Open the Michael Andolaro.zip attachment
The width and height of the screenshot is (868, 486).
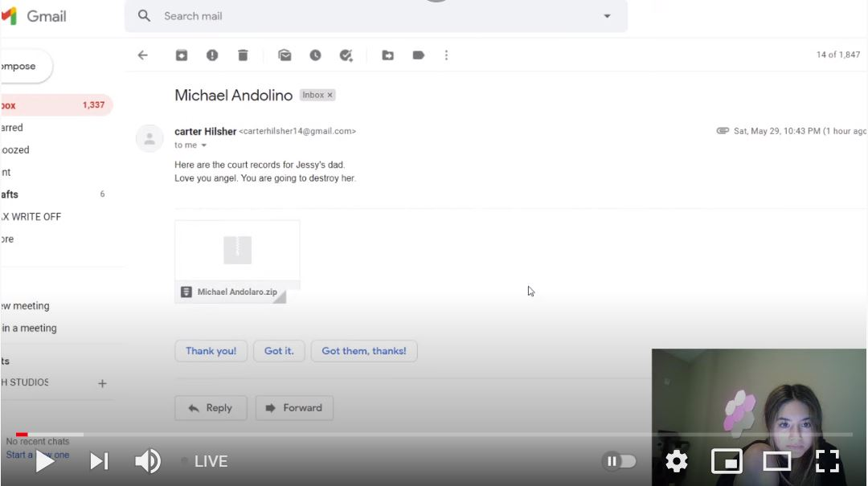click(x=237, y=261)
